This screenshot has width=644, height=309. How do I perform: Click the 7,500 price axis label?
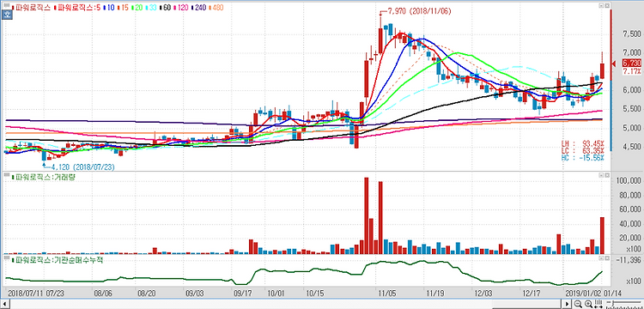tap(633, 34)
